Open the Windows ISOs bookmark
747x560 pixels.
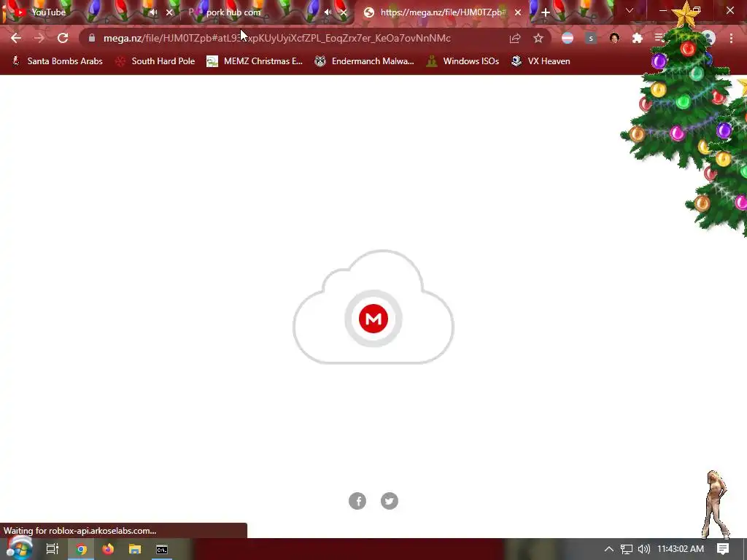(x=462, y=61)
